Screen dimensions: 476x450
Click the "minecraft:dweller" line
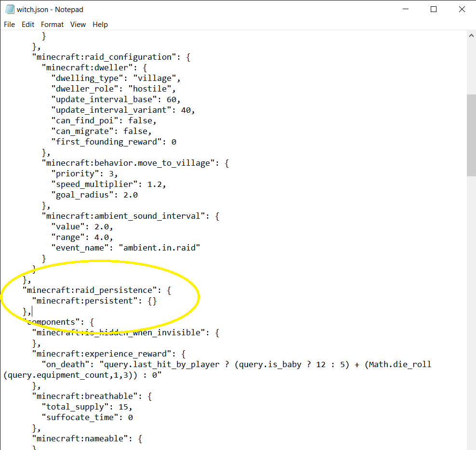tap(94, 68)
